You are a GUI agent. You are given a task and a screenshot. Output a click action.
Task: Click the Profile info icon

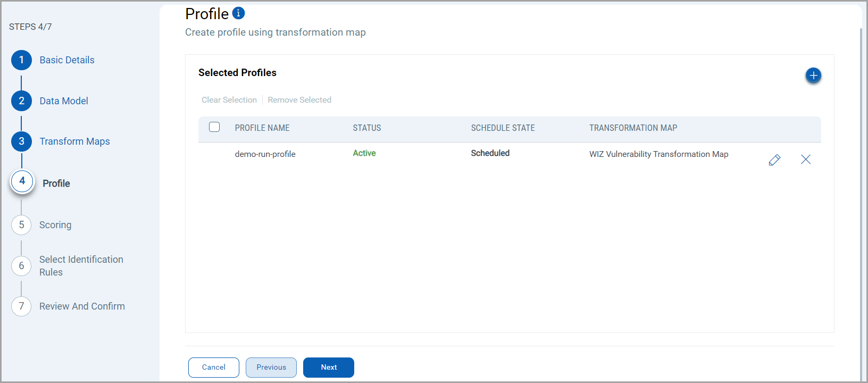238,13
